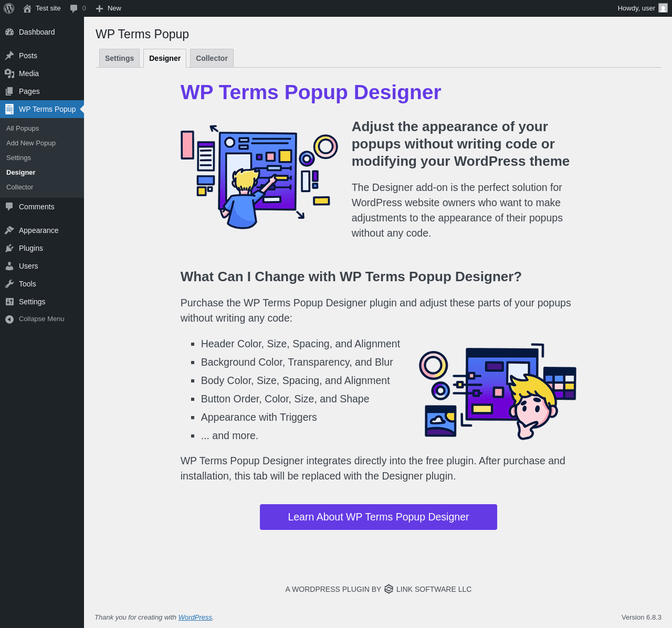The width and height of the screenshot is (672, 628).
Task: Click the 'WP Terms Popup' page title
Action: point(142,34)
